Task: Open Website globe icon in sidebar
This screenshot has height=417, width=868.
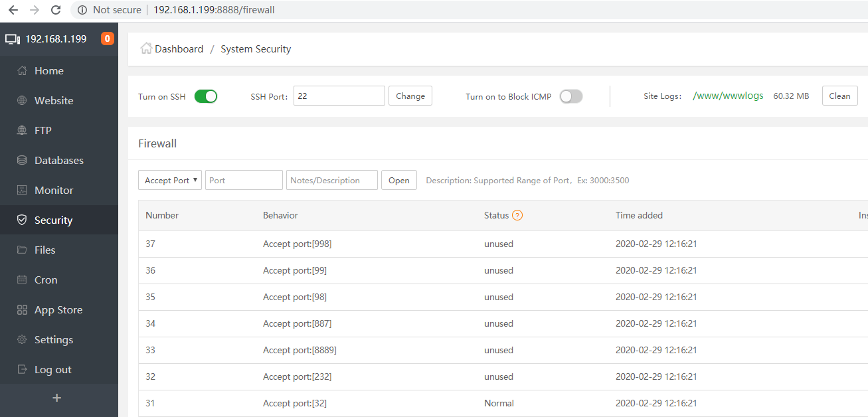Action: point(22,101)
